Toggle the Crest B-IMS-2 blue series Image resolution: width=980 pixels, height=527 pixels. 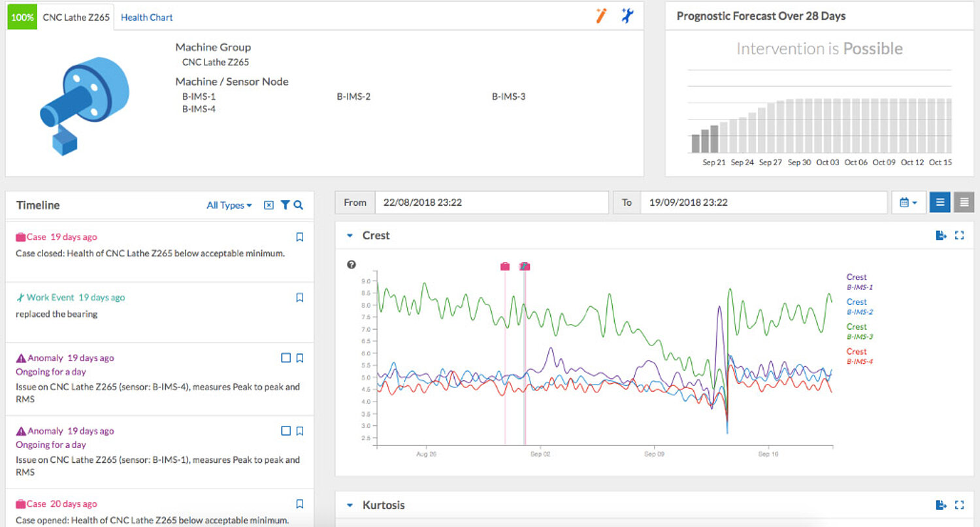pyautogui.click(x=859, y=306)
